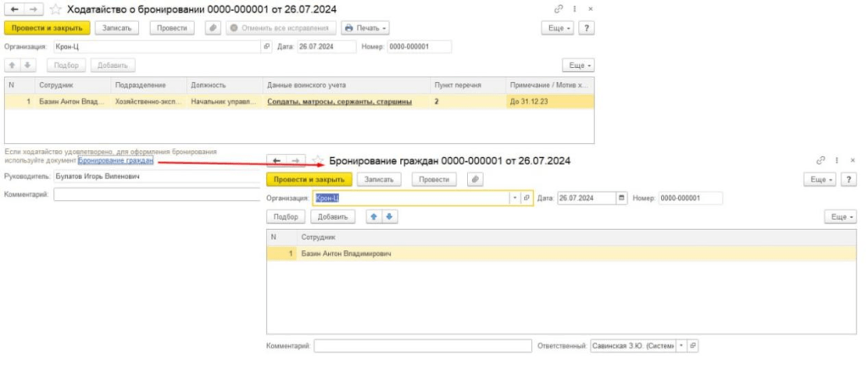The image size is (868, 368).
Task: Click the favorites star next to Ходатайство title
Action: click(55, 9)
